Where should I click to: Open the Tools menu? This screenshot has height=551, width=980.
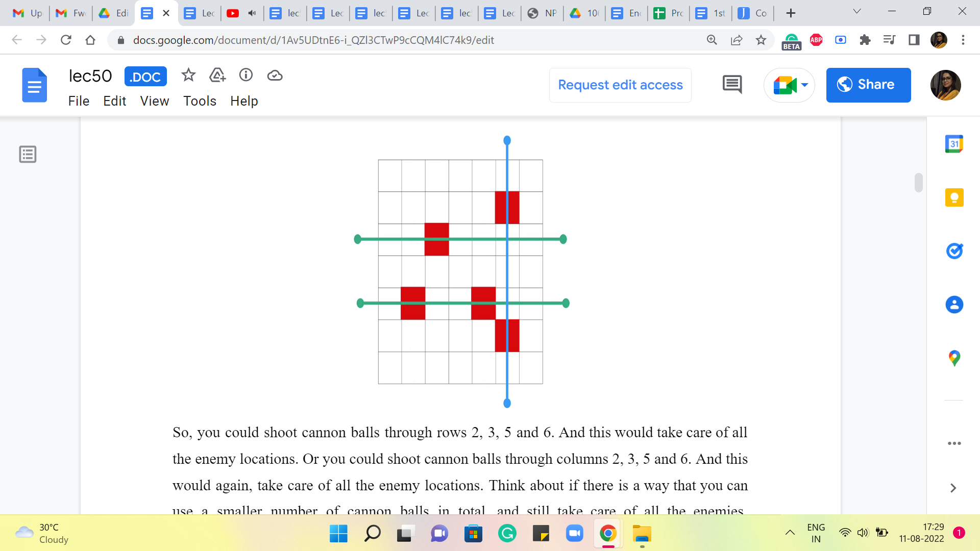click(x=200, y=101)
